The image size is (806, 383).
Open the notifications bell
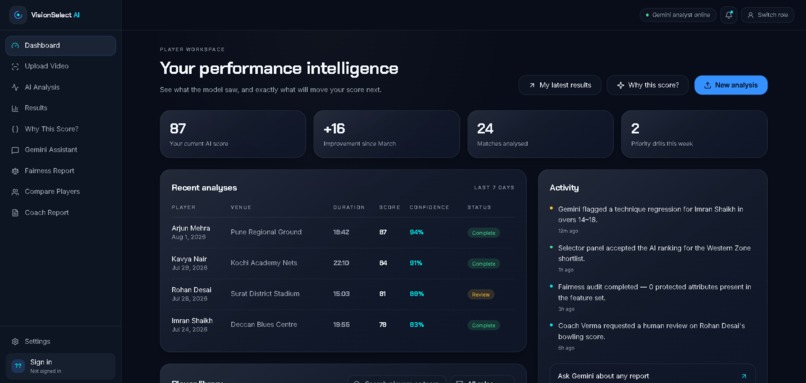point(728,15)
